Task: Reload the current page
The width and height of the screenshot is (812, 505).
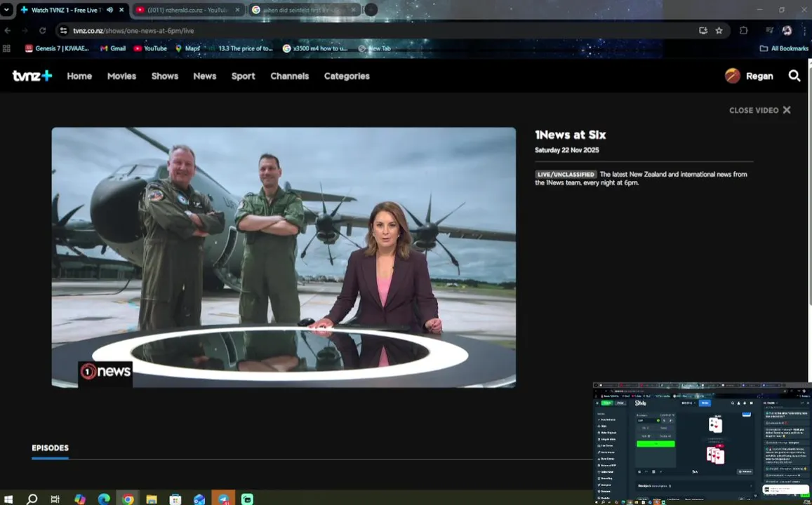Action: coord(43,31)
